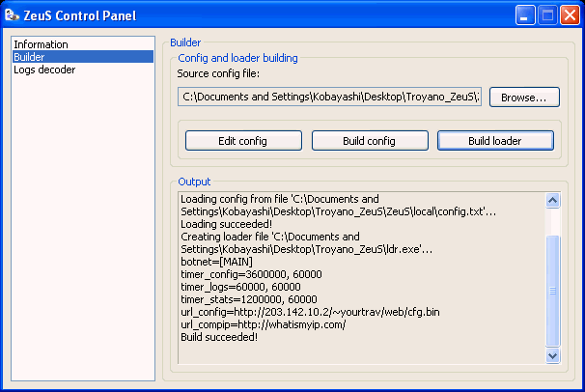Image resolution: width=585 pixels, height=392 pixels.
Task: Minimize the ZeuS Control Panel window
Action: pos(525,15)
